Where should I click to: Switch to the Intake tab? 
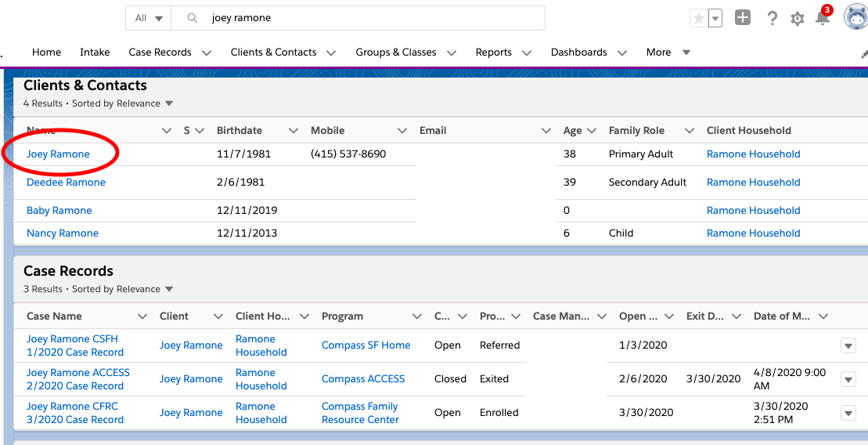(x=95, y=52)
